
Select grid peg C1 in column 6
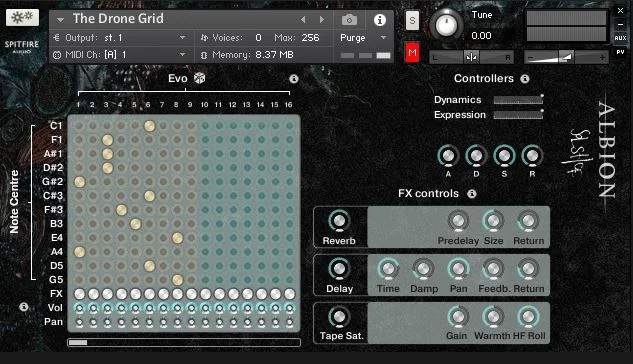click(x=149, y=126)
